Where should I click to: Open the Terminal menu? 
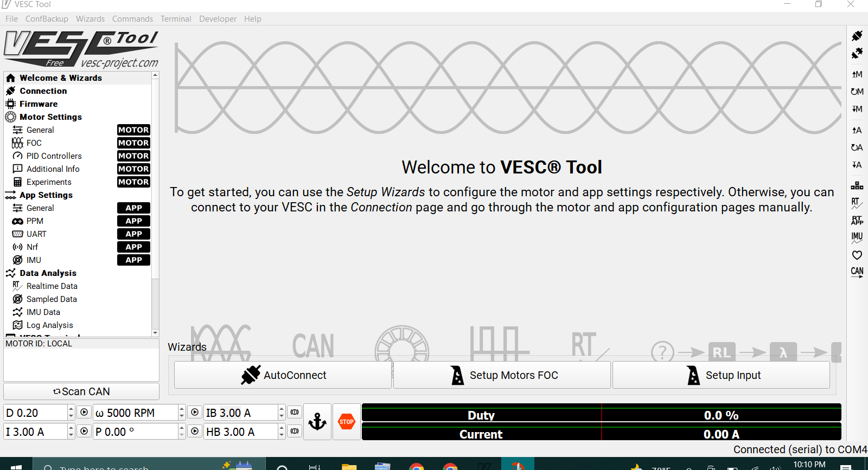[176, 18]
